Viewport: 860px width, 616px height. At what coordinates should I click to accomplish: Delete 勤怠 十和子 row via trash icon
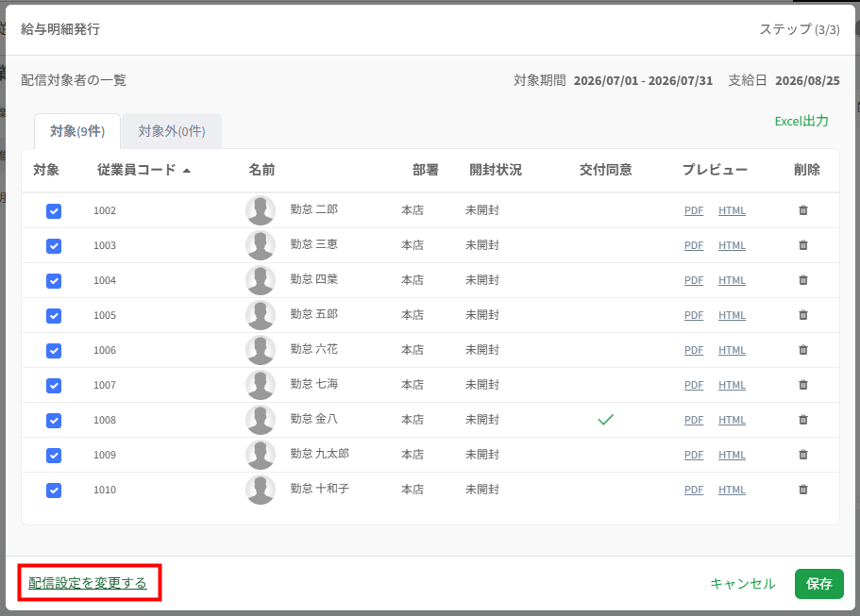[803, 490]
